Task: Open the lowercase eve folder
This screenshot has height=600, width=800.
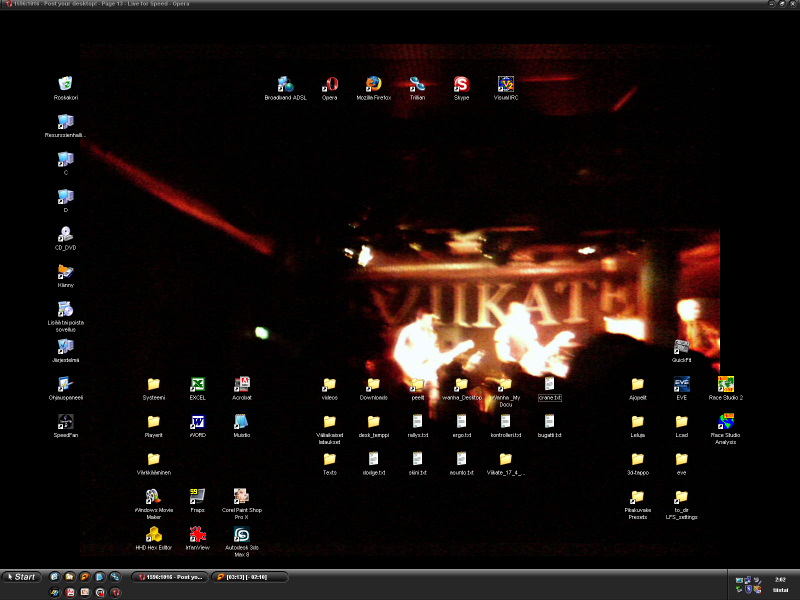Action: (x=682, y=463)
